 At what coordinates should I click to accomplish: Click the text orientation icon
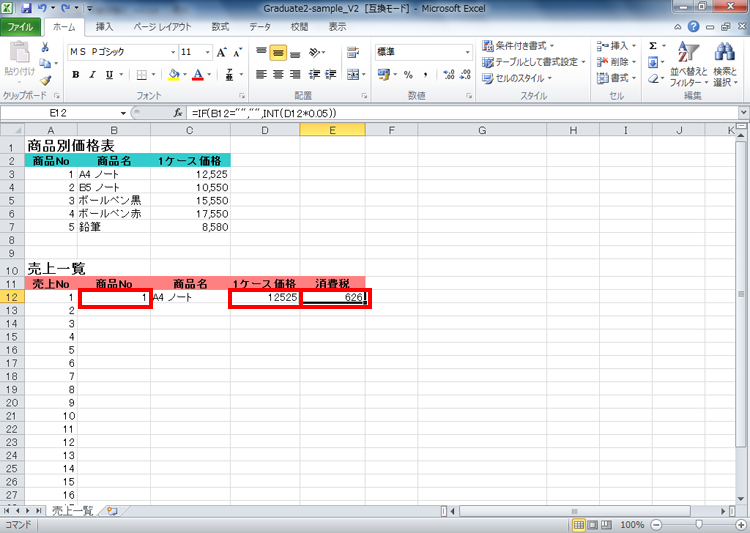[x=314, y=52]
